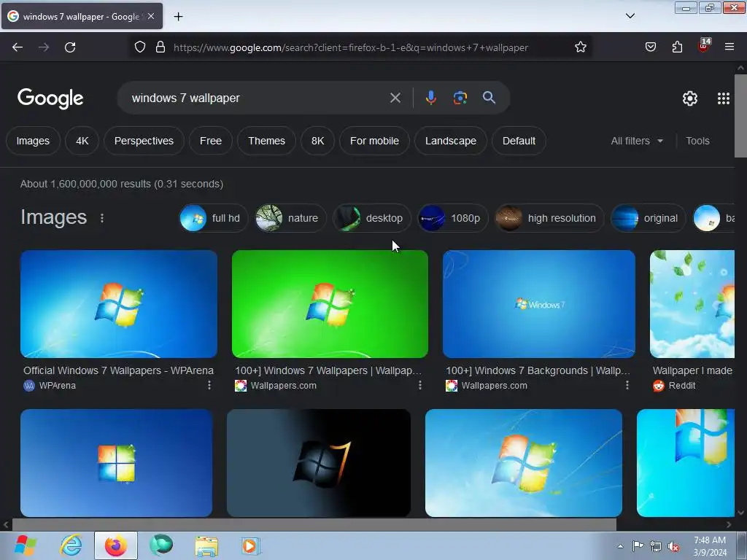The image size is (747, 560).
Task: Open the clock showing 7:48 AM
Action: [710, 546]
